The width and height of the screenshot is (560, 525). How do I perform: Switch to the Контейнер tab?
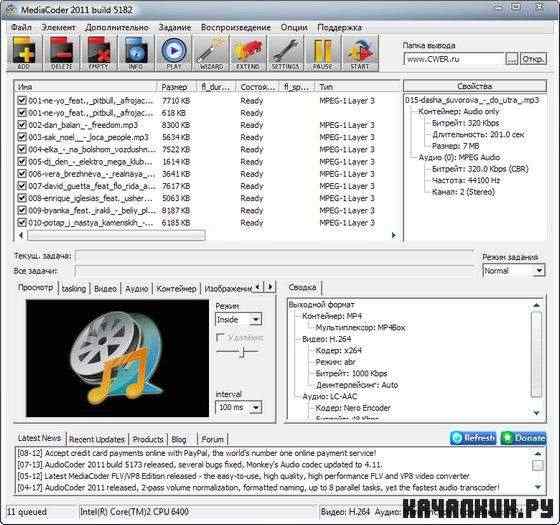coord(176,289)
